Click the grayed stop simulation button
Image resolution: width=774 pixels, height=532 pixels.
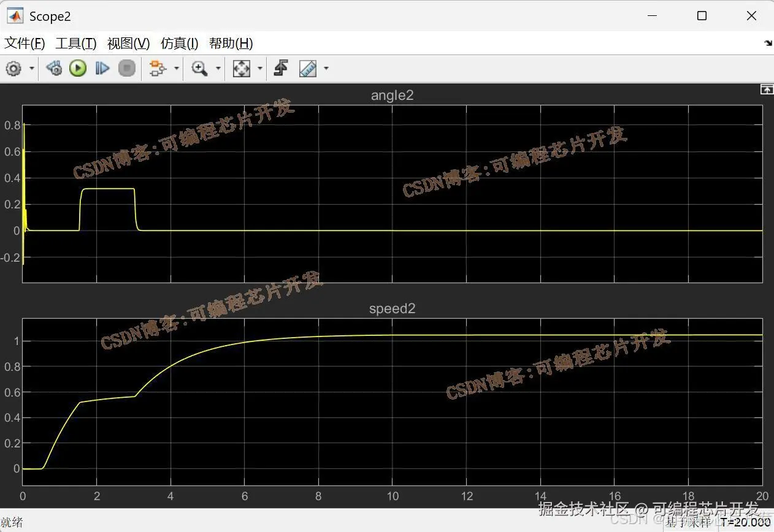coord(127,69)
